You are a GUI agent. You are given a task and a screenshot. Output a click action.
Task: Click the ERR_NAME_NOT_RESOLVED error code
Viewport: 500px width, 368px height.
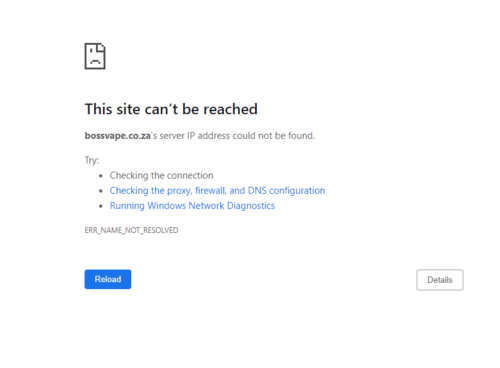(131, 230)
